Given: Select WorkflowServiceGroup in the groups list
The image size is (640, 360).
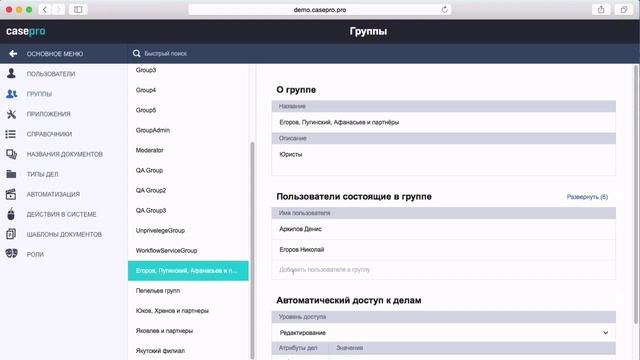Looking at the screenshot, I should click(x=188, y=250).
